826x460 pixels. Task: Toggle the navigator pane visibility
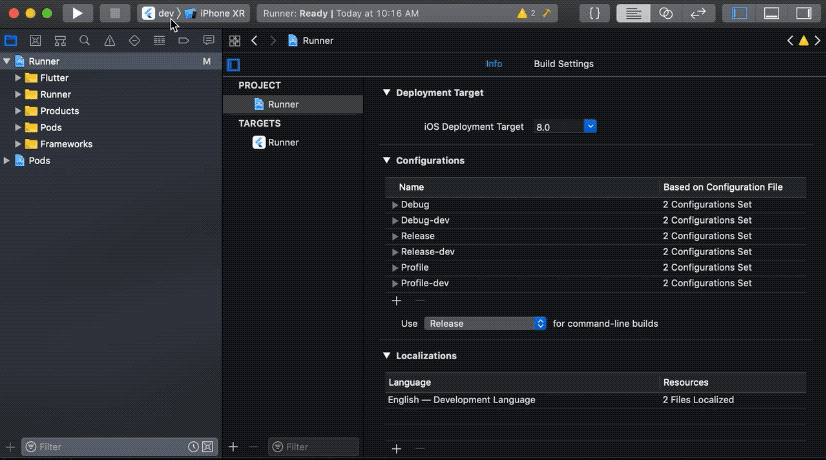(x=739, y=13)
